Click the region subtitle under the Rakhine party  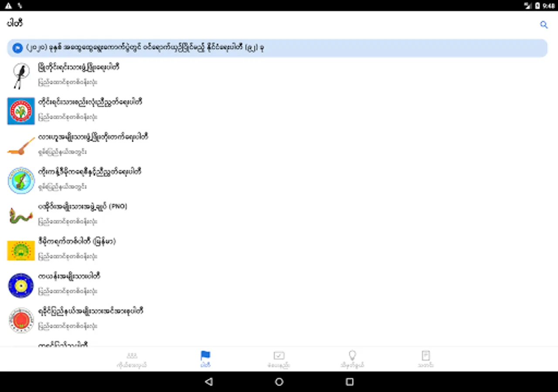point(68,326)
